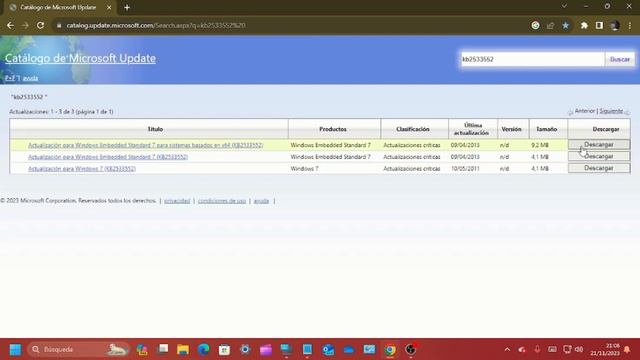Image resolution: width=640 pixels, height=360 pixels.
Task: Open the volume speaker tray icon
Action: pos(579,349)
